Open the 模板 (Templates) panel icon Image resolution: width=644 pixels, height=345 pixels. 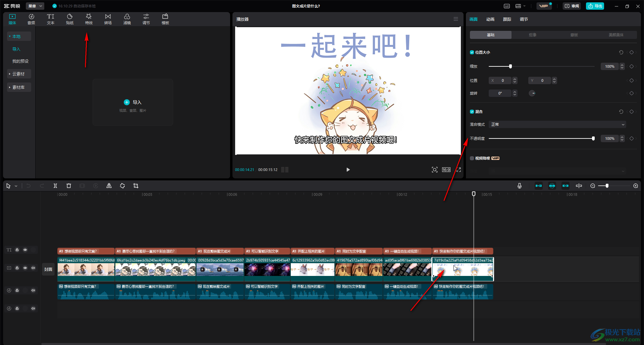[x=165, y=19]
